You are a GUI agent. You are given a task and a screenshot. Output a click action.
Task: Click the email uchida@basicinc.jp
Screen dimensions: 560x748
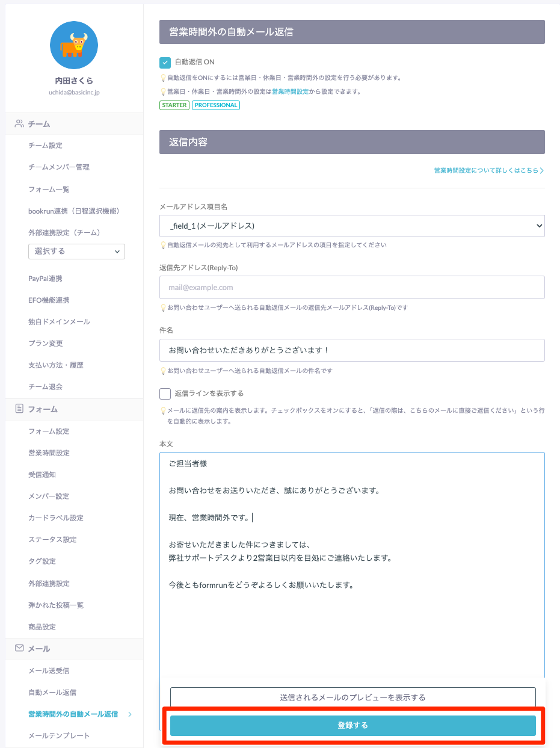74,93
